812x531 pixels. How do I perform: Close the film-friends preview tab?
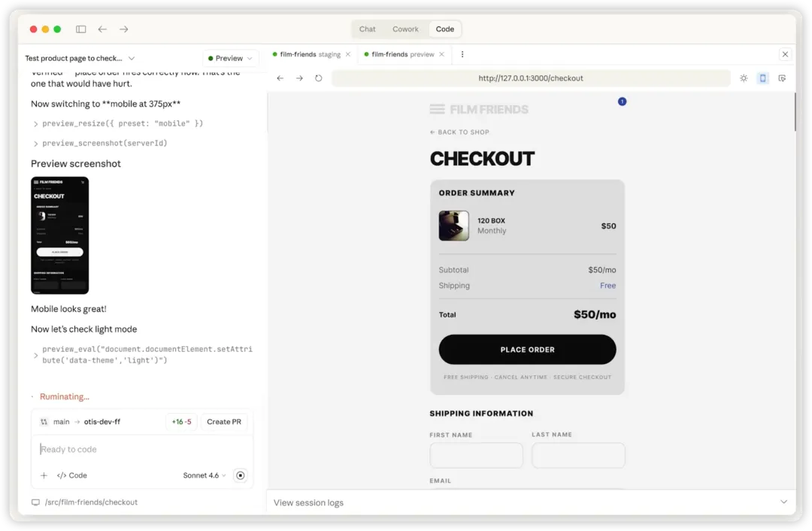pos(442,54)
